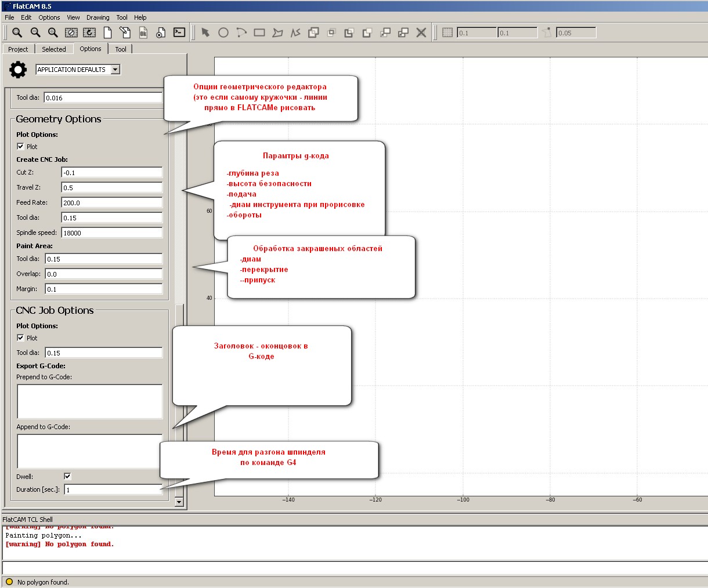The height and width of the screenshot is (588, 708).
Task: Click the Spindle speed input field
Action: [112, 233]
